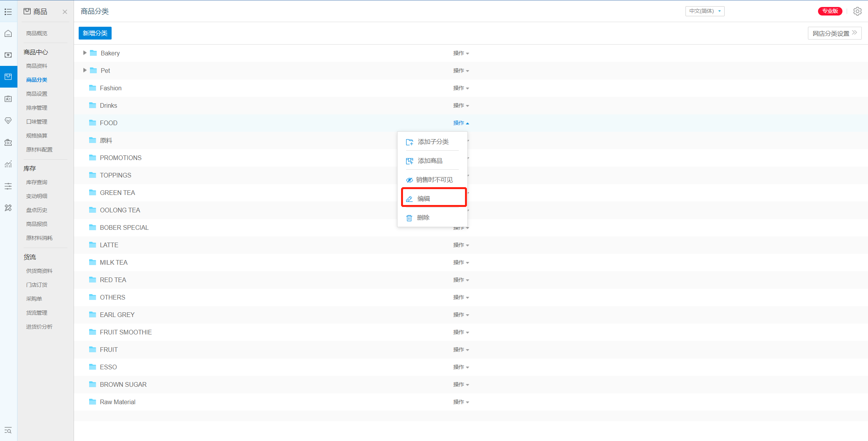Open the reports chart icon in sidebar
Viewport: 868px width, 441px height.
click(x=8, y=164)
